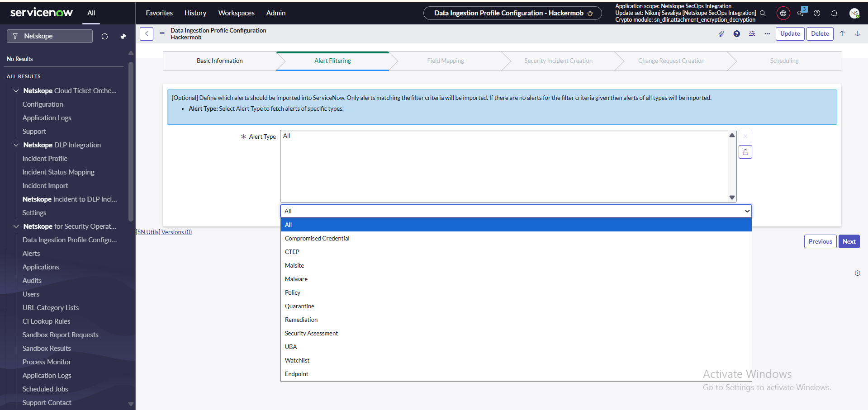Viewport: 868px width, 410px height.
Task: Lock the Alert Type field
Action: coord(745,152)
